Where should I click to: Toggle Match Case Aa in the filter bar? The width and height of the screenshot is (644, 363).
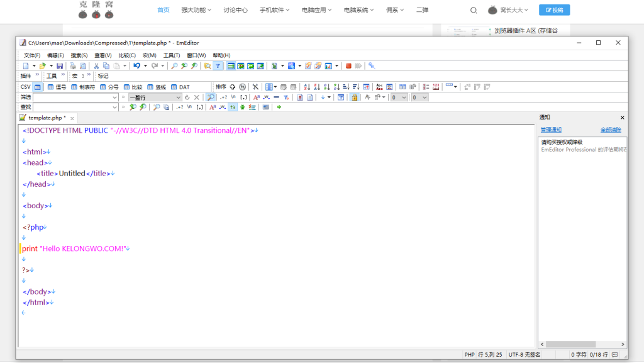click(257, 98)
